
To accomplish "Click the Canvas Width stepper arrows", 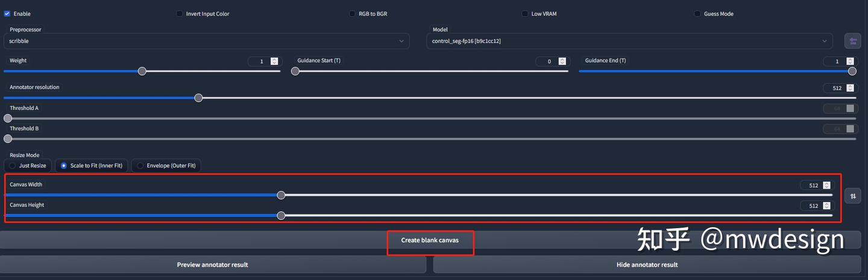I will (826, 185).
